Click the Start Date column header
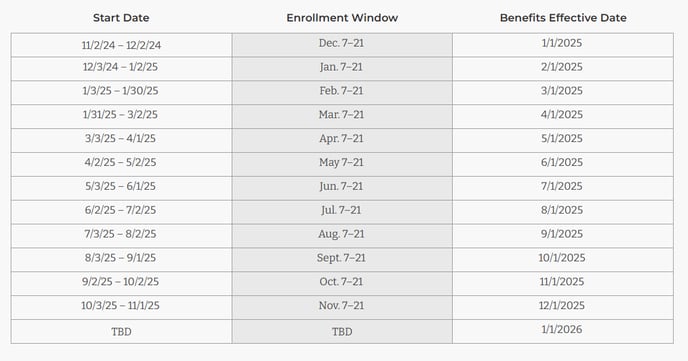The height and width of the screenshot is (361, 688). click(x=121, y=18)
